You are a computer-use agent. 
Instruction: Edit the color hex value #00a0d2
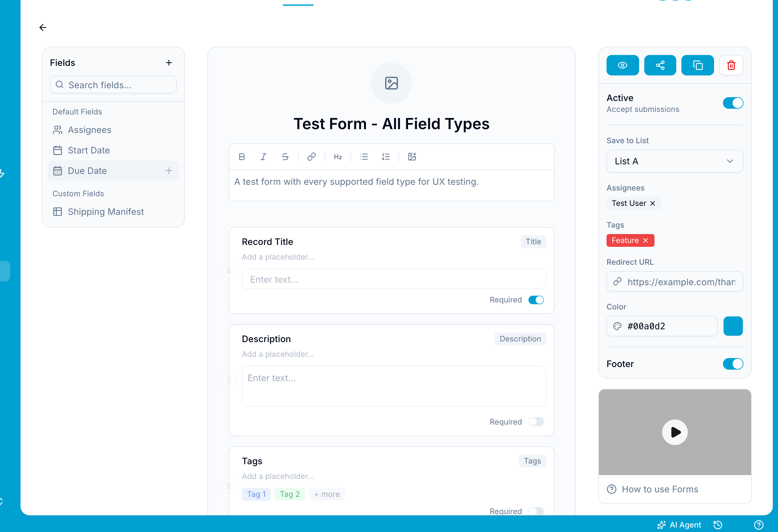[662, 326]
